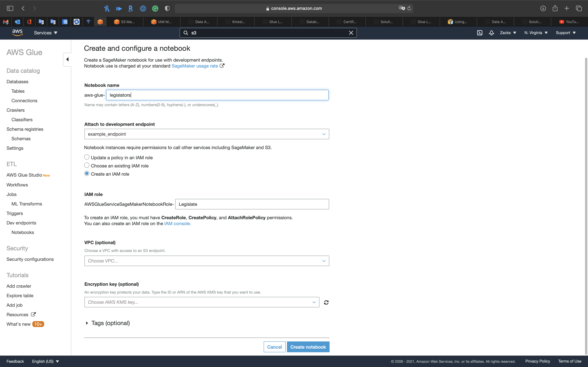Collapse the AWS Glue sidebar arrow
The width and height of the screenshot is (588, 367).
67,59
